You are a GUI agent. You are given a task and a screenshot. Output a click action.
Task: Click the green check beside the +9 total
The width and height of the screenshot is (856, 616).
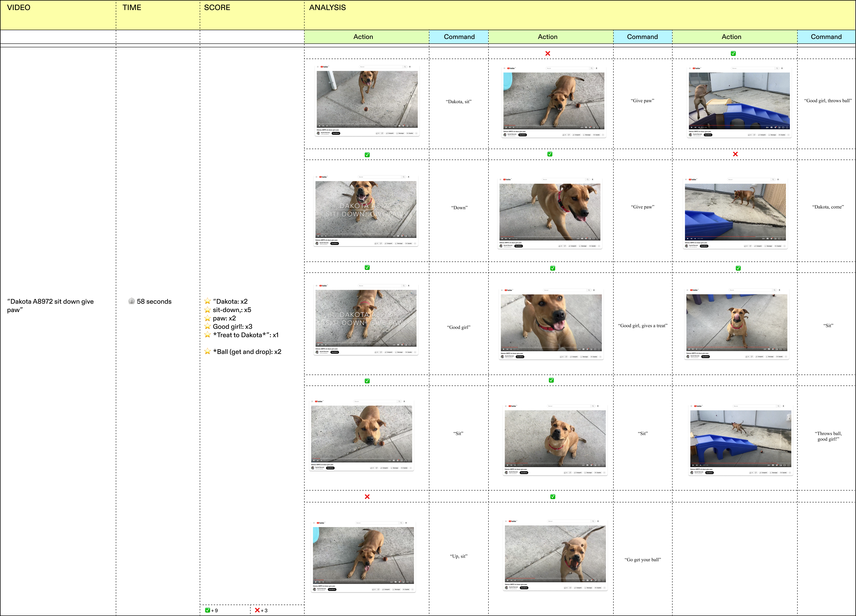tap(208, 610)
